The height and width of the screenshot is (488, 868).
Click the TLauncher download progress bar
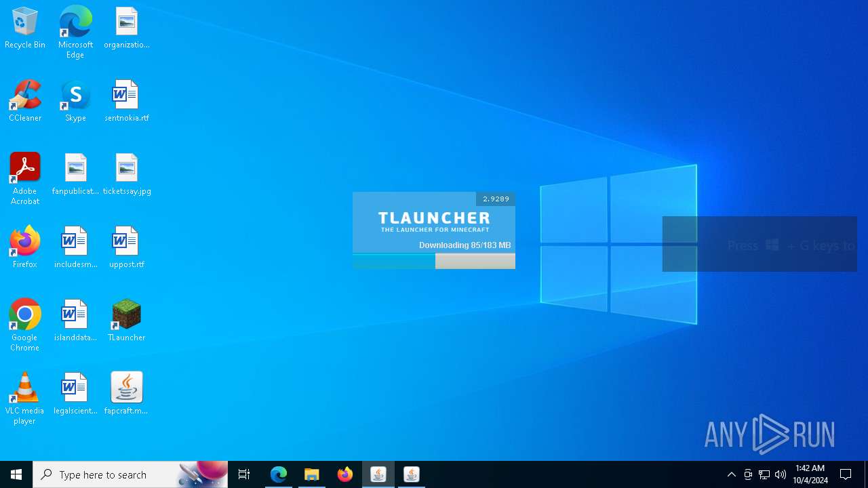(434, 262)
